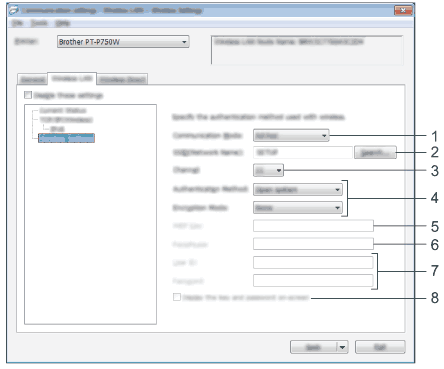Click the SSID network name field
This screenshot has height=369, width=444.
tap(303, 152)
